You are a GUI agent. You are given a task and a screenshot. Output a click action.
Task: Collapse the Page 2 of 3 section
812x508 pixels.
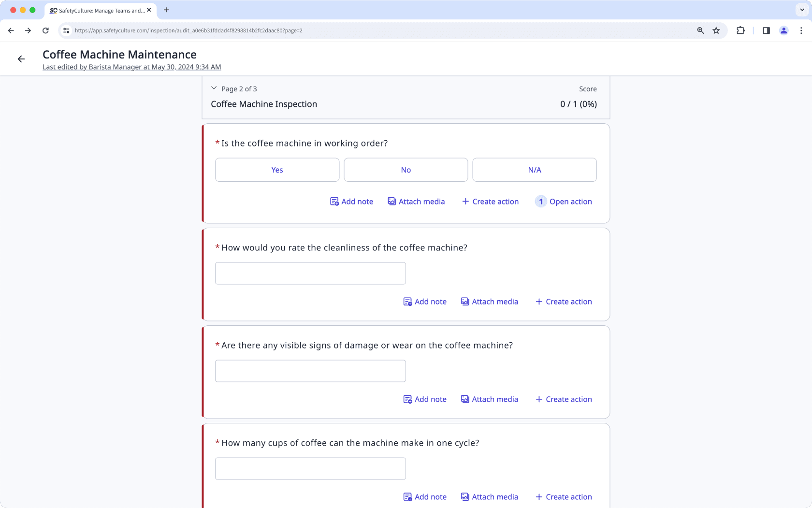(214, 88)
